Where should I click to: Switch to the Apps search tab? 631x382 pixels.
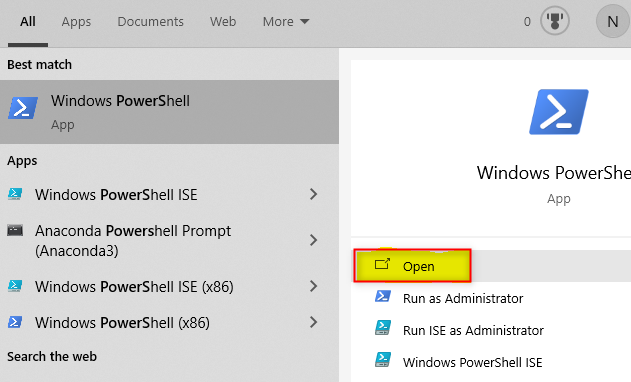[76, 22]
